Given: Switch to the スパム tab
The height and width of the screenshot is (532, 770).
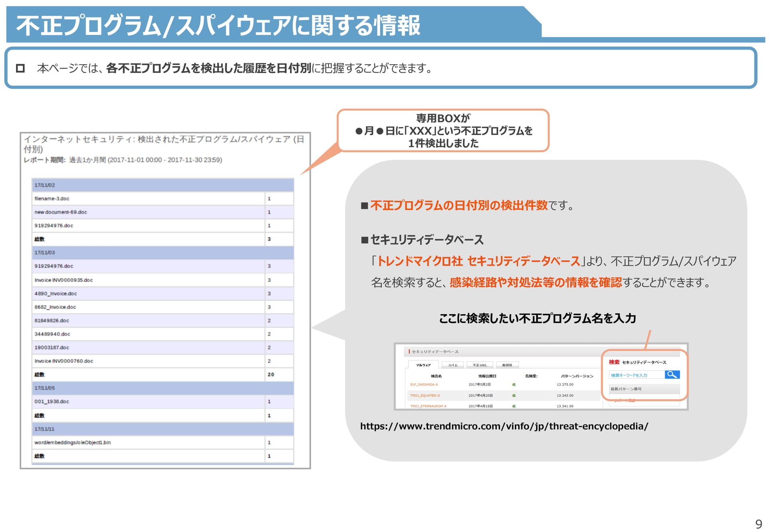Looking at the screenshot, I should pos(453,365).
